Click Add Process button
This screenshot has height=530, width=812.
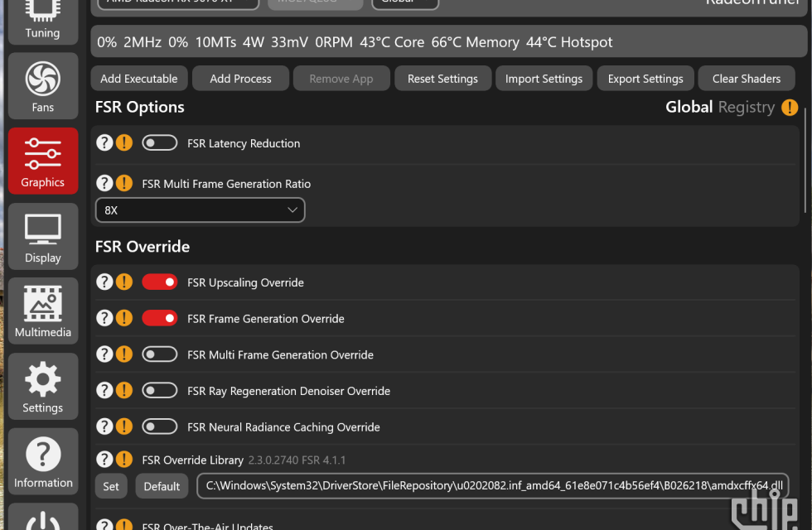pos(240,79)
